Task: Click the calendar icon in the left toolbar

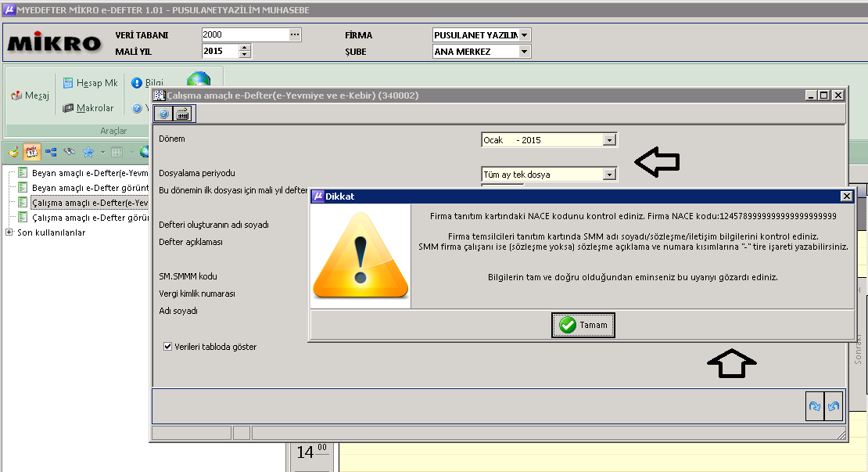Action: [x=31, y=151]
